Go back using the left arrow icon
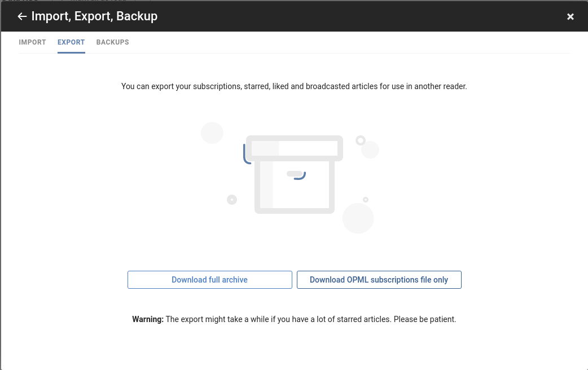588x370 pixels. (x=22, y=16)
